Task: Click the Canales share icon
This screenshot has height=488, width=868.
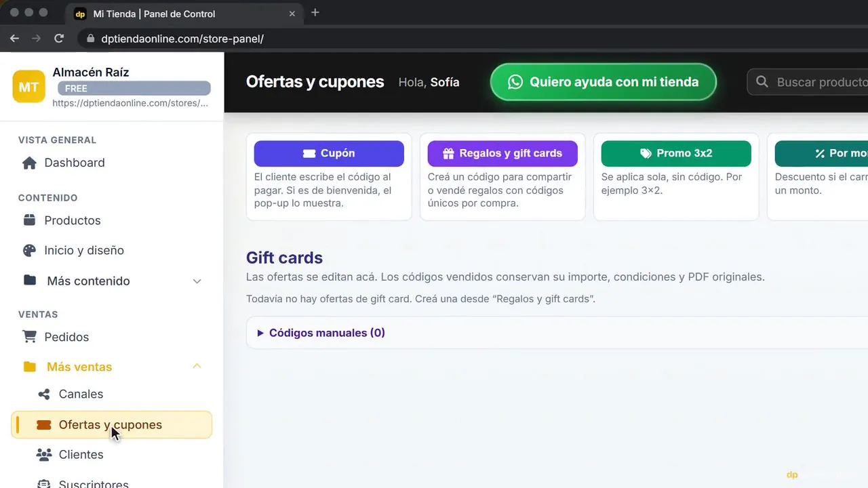Action: 44,394
